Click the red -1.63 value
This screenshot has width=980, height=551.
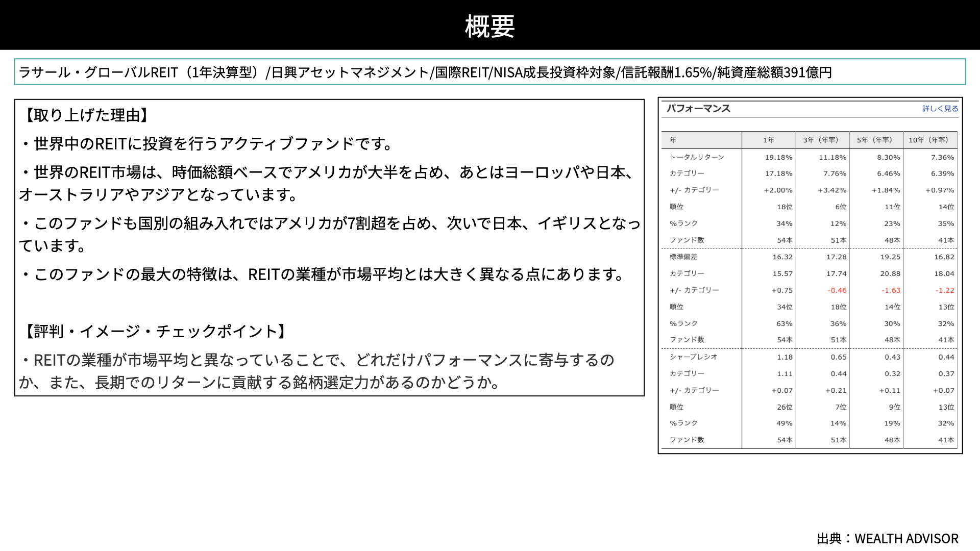click(891, 290)
